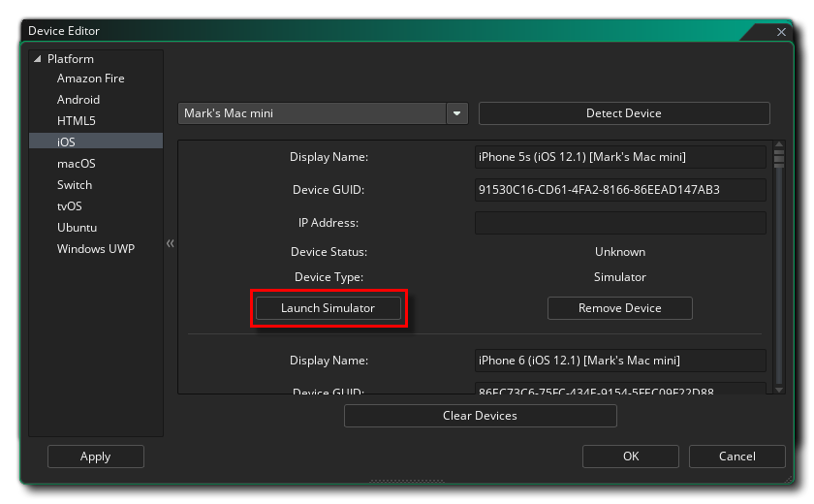Image resolution: width=814 pixels, height=504 pixels.
Task: Choose Ubuntu platform
Action: pyautogui.click(x=77, y=228)
